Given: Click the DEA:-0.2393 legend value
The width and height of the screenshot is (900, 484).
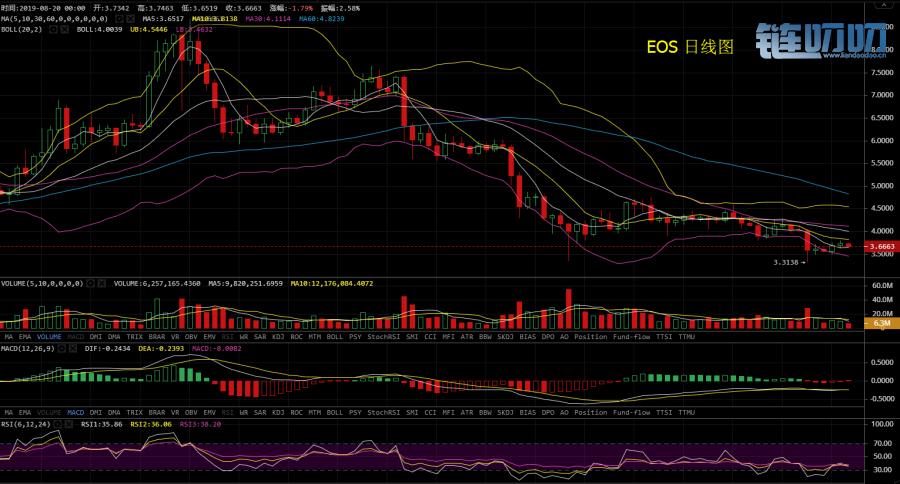Looking at the screenshot, I should pyautogui.click(x=161, y=349).
